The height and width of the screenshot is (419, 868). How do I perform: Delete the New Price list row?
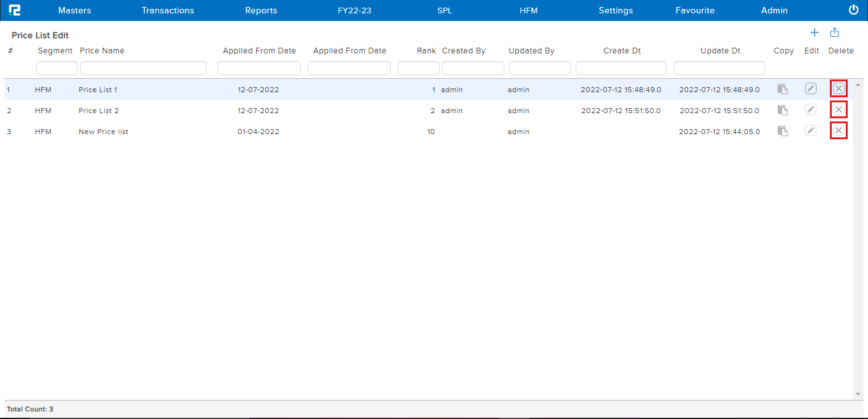pyautogui.click(x=839, y=131)
